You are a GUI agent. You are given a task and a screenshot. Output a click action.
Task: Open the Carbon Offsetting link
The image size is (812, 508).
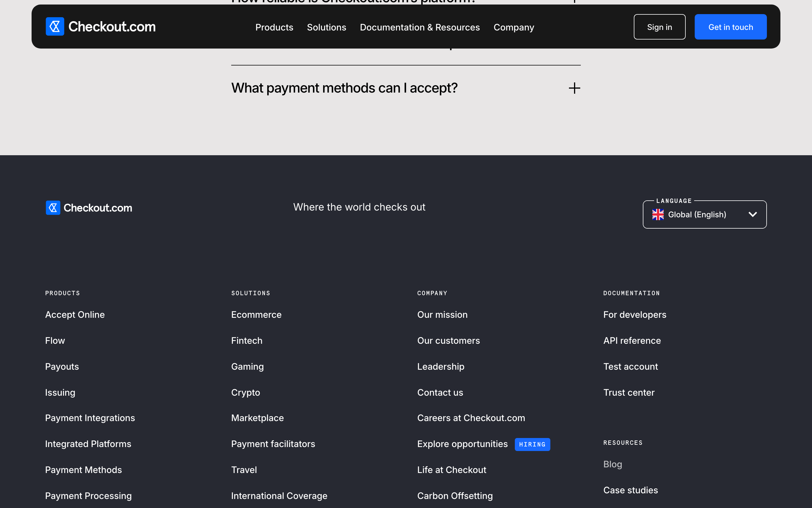coord(455,496)
